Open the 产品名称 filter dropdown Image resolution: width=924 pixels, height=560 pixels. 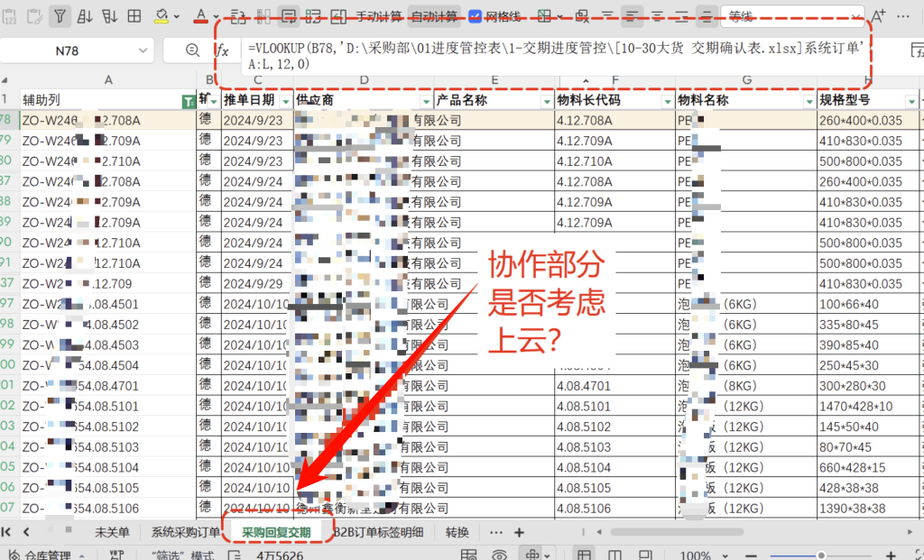pyautogui.click(x=547, y=101)
